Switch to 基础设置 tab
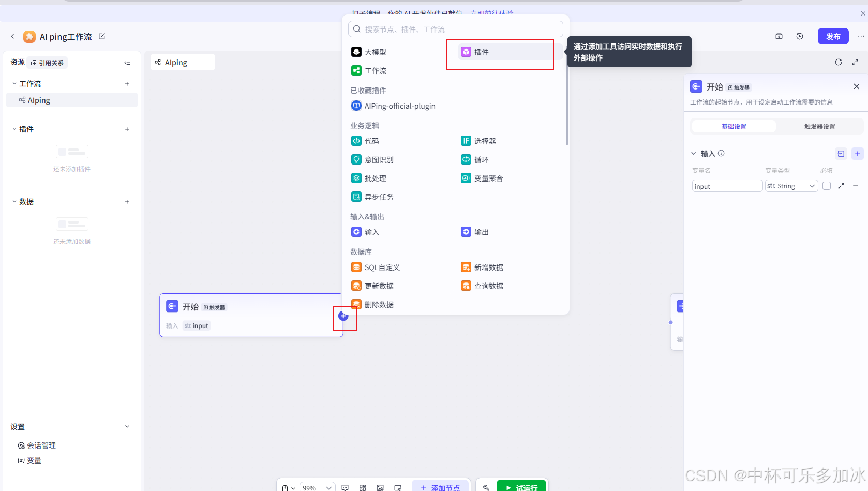Screen dimensions: 868x491 tap(734, 126)
